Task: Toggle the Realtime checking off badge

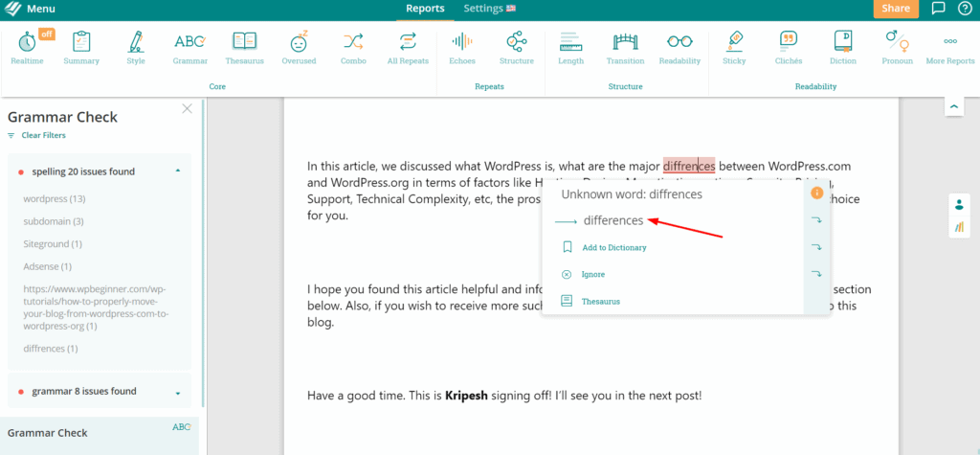Action: [46, 34]
